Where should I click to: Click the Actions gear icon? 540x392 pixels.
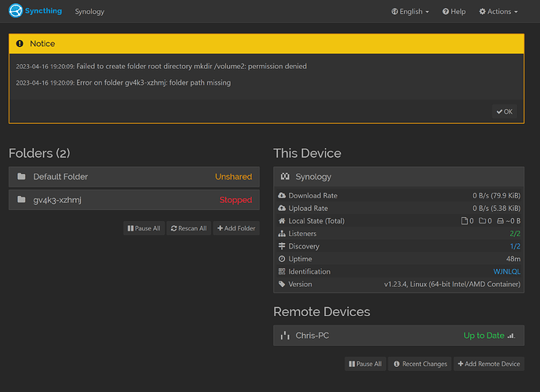[x=482, y=11]
